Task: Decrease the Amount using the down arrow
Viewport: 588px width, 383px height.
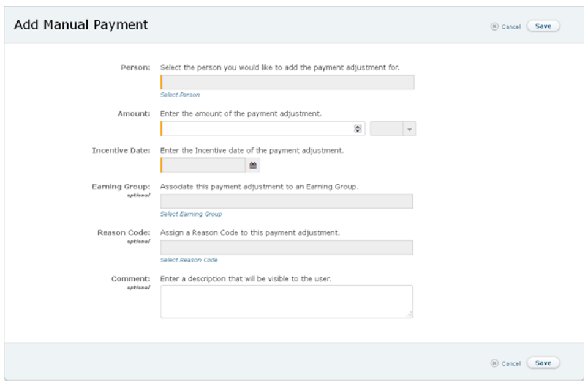Action: tap(358, 131)
